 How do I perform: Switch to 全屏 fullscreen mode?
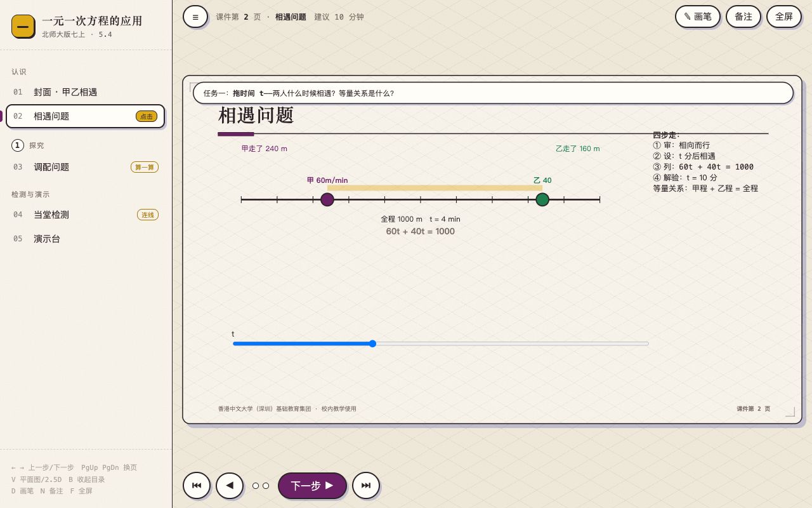(x=784, y=17)
